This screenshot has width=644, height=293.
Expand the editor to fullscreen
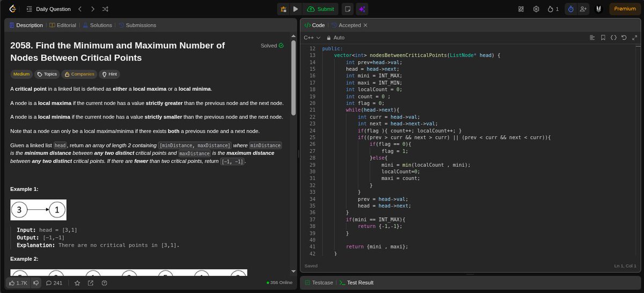coord(633,38)
